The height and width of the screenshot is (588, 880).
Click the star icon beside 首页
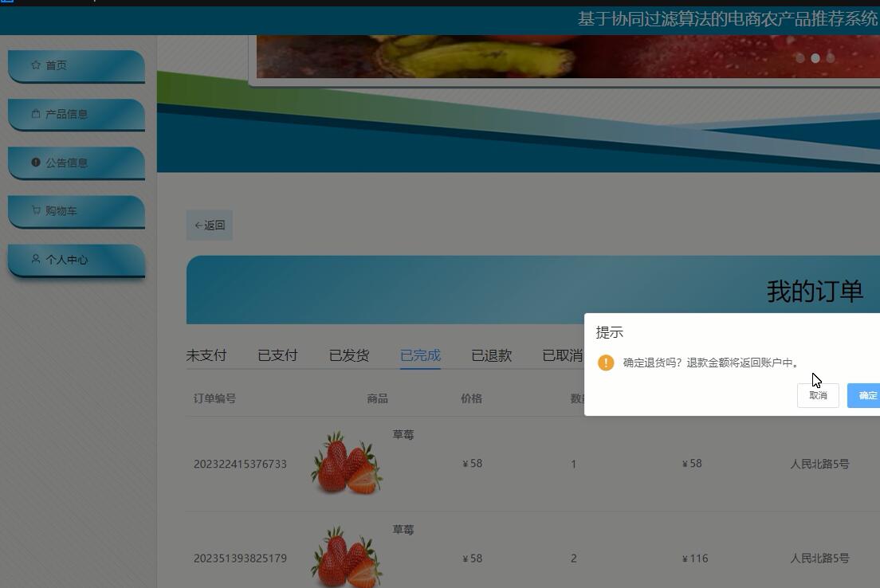[x=36, y=65]
